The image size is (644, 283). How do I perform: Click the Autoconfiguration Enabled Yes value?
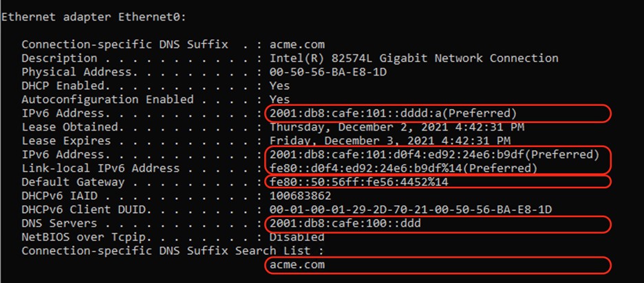click(279, 100)
